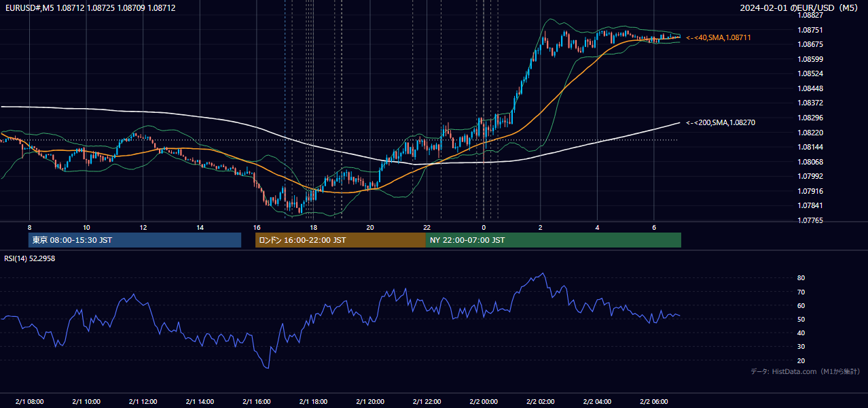Click the 1.07992 price axis label
Image resolution: width=868 pixels, height=408 pixels.
pyautogui.click(x=811, y=176)
